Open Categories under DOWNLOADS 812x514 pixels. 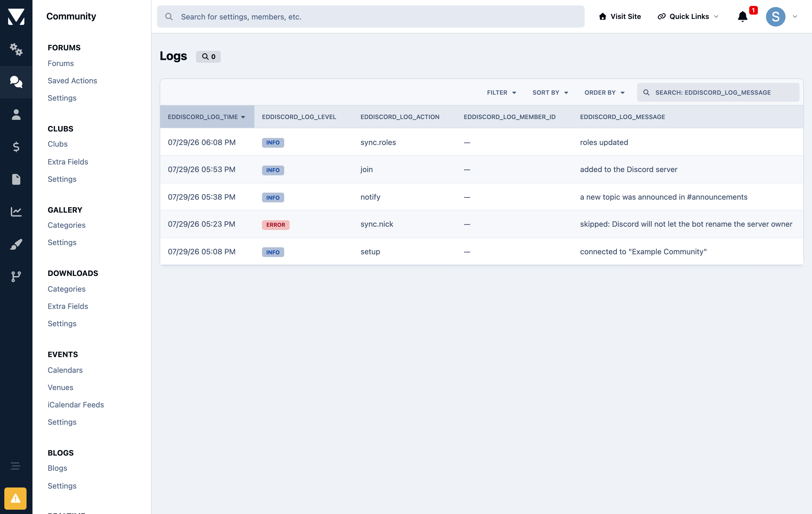click(x=66, y=289)
